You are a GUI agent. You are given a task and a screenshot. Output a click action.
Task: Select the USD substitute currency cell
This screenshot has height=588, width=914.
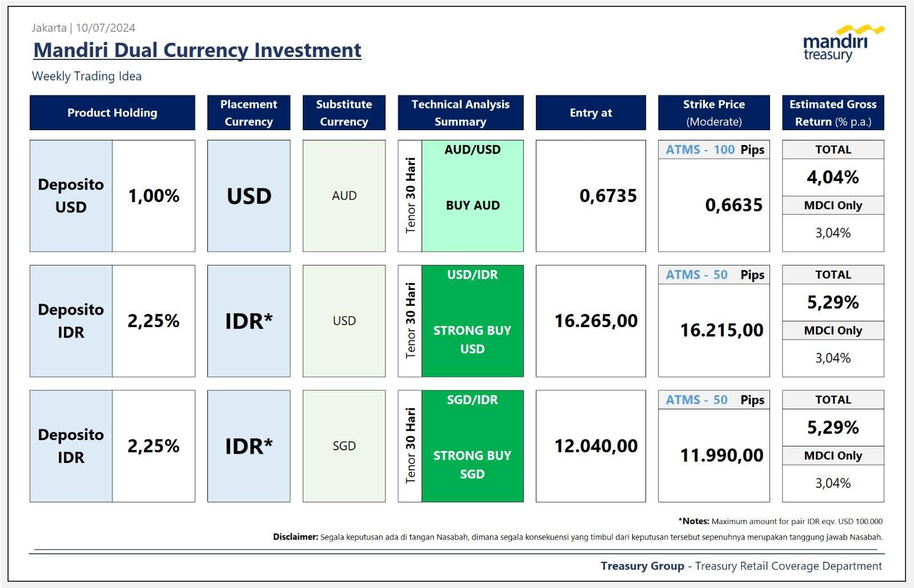point(344,321)
